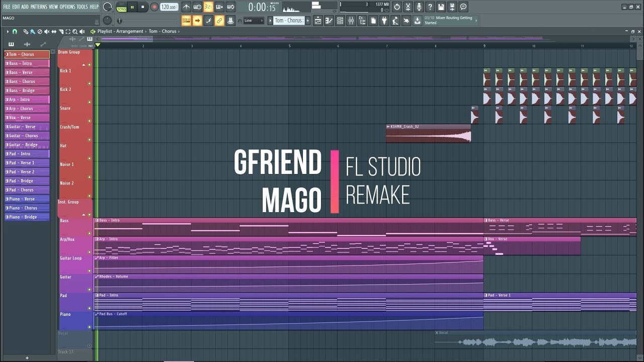Click the tempo tapper icon
The height and width of the screenshot is (362, 644).
pyautogui.click(x=395, y=21)
